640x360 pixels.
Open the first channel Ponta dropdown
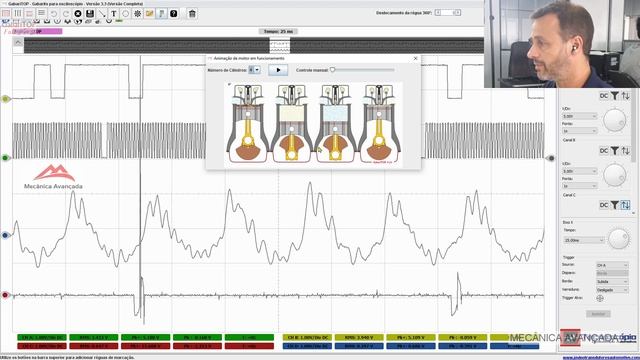[580, 131]
